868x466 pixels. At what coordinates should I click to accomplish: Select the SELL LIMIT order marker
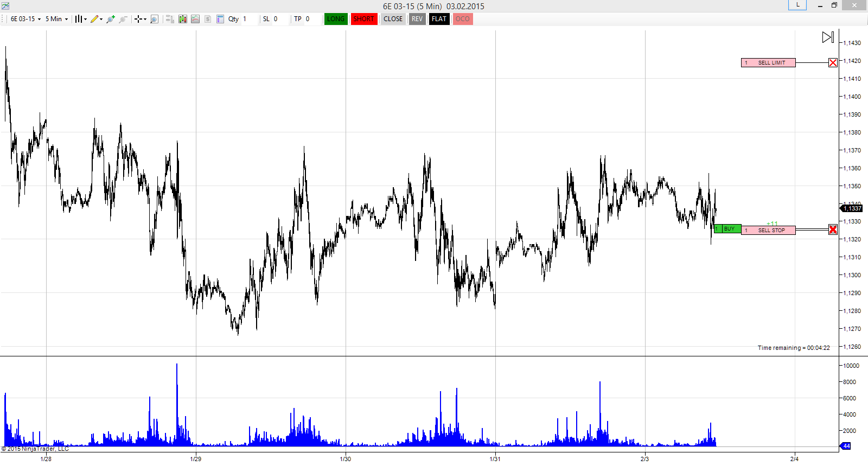coord(768,63)
